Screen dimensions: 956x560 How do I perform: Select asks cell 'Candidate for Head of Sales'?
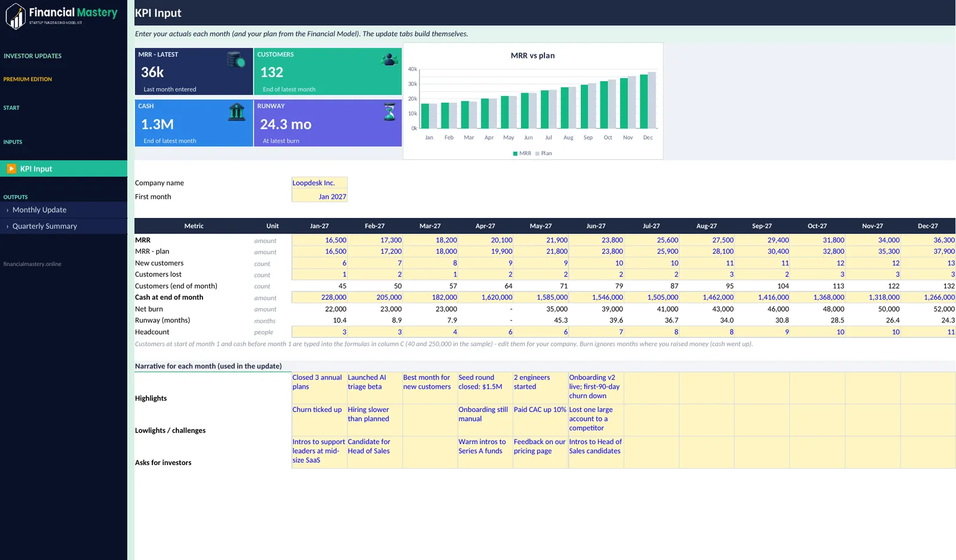(x=375, y=453)
